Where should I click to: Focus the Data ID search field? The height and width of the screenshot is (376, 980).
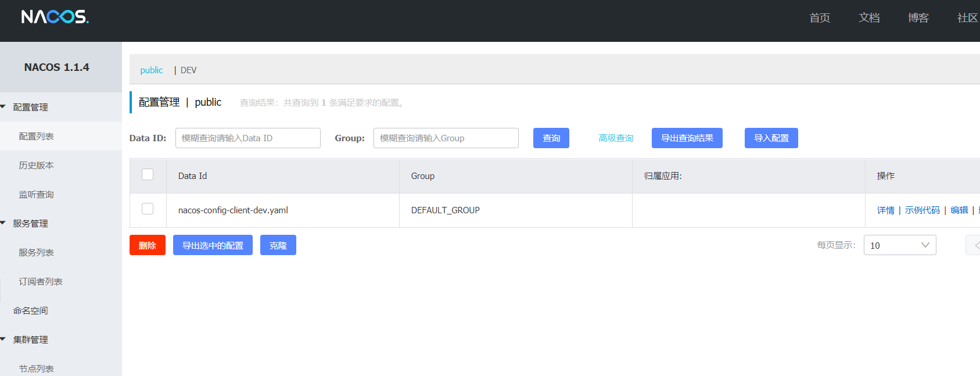tap(248, 138)
